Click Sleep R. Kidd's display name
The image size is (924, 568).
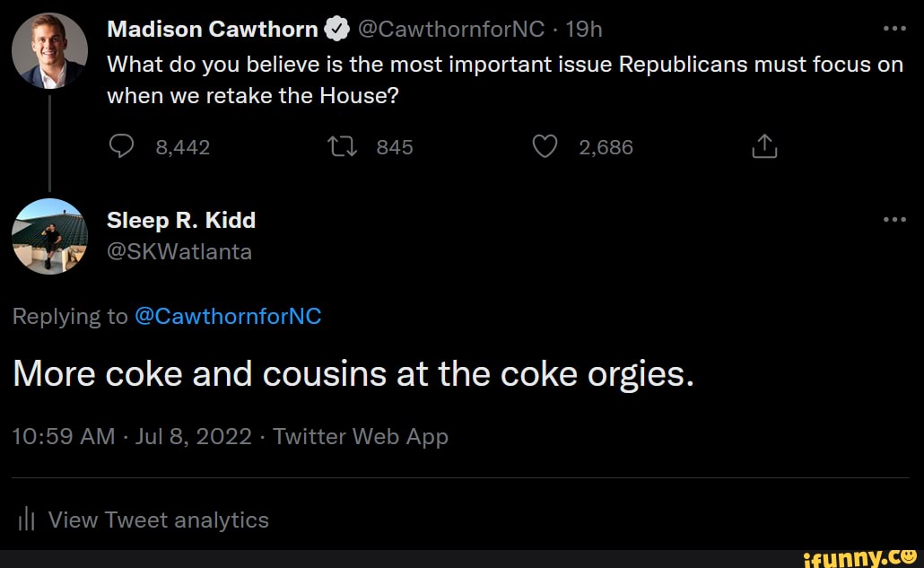point(181,219)
